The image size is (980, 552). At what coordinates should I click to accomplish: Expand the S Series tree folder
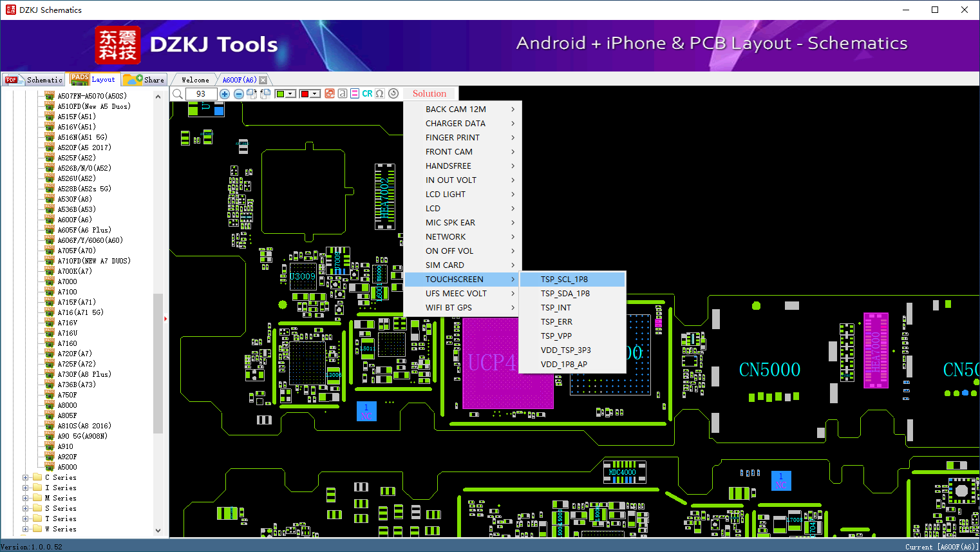pyautogui.click(x=25, y=509)
